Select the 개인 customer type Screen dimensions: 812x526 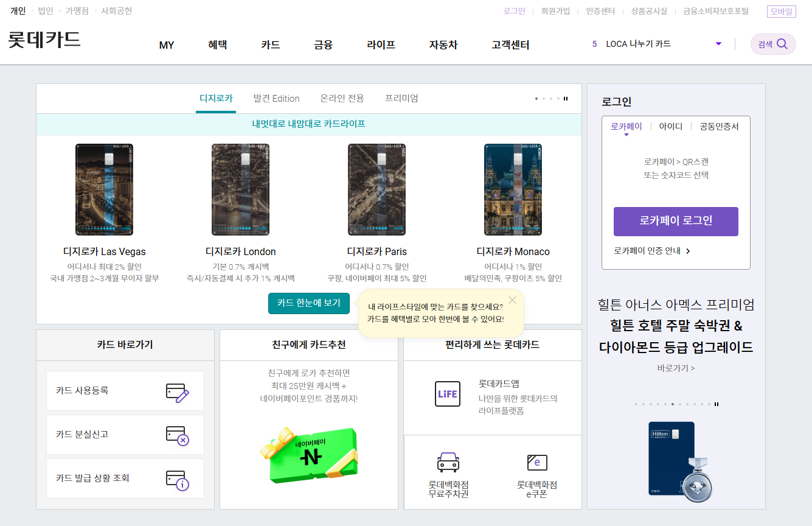point(18,11)
